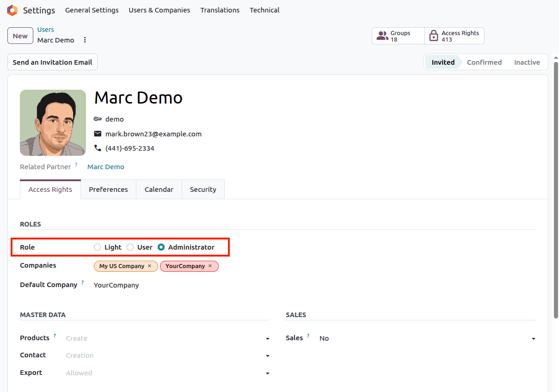
Task: Click the Groups people icon
Action: point(382,36)
